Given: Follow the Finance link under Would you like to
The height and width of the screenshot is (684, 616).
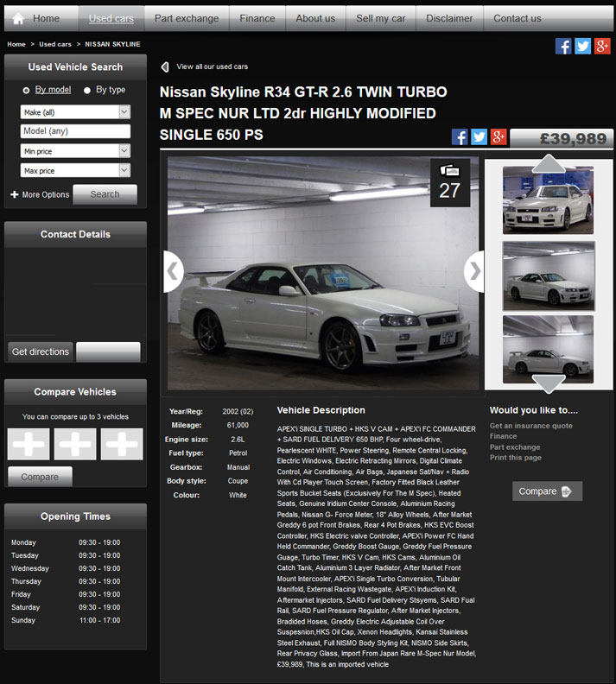Looking at the screenshot, I should (503, 436).
